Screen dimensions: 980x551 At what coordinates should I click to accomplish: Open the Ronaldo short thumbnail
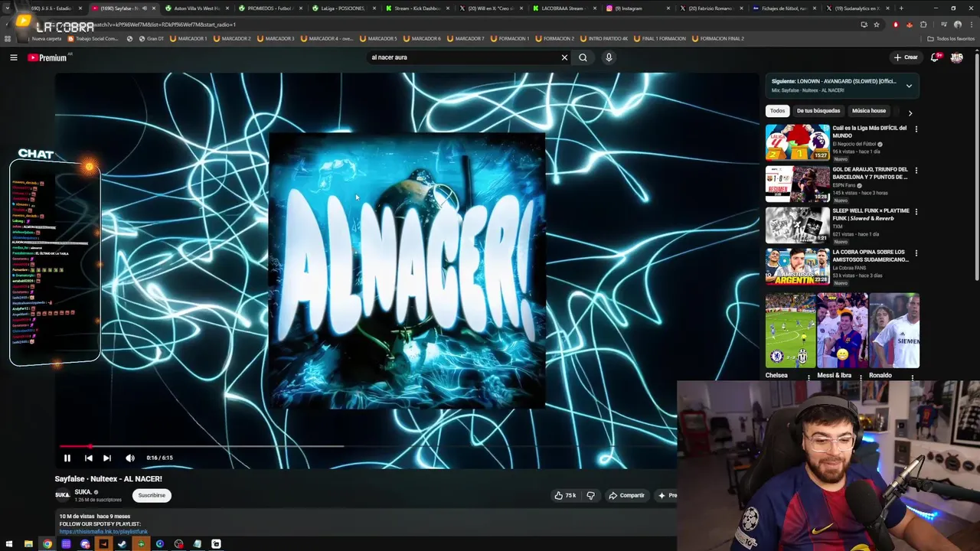coord(894,331)
